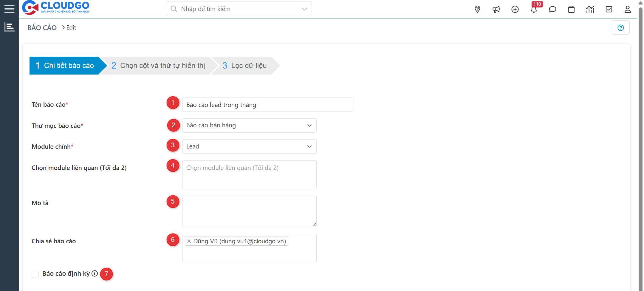Open the calendar from the top bar
Screen dimensions: 644x291
pos(571,9)
